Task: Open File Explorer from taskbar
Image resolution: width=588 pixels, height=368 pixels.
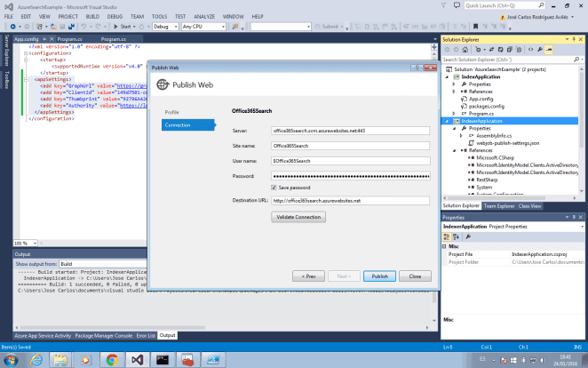Action: point(60,360)
